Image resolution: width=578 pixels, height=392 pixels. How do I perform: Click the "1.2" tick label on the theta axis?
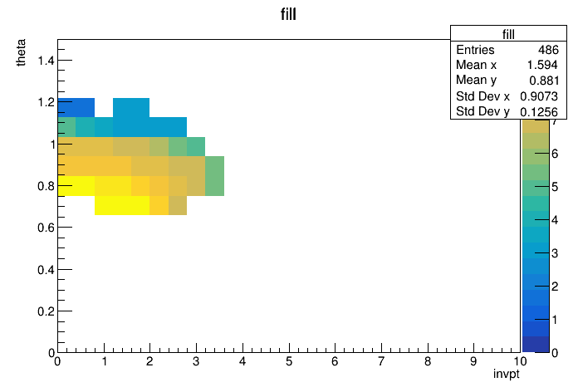tap(46, 102)
